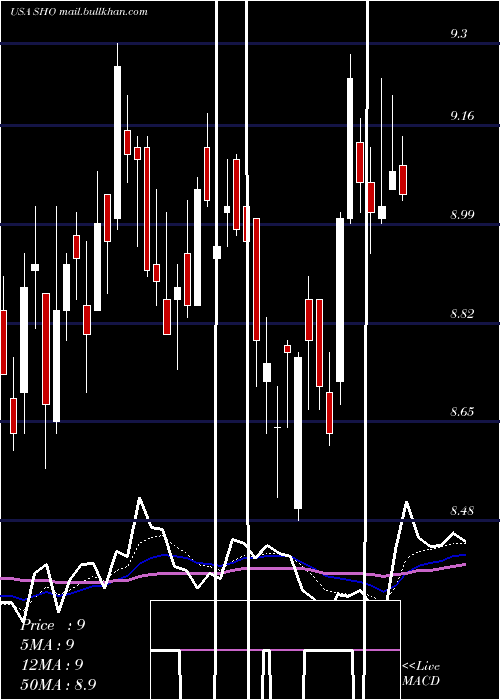Screen dimensions: 500x700
Task: Click the '5MA : 9' readout
Action: (x=47, y=645)
